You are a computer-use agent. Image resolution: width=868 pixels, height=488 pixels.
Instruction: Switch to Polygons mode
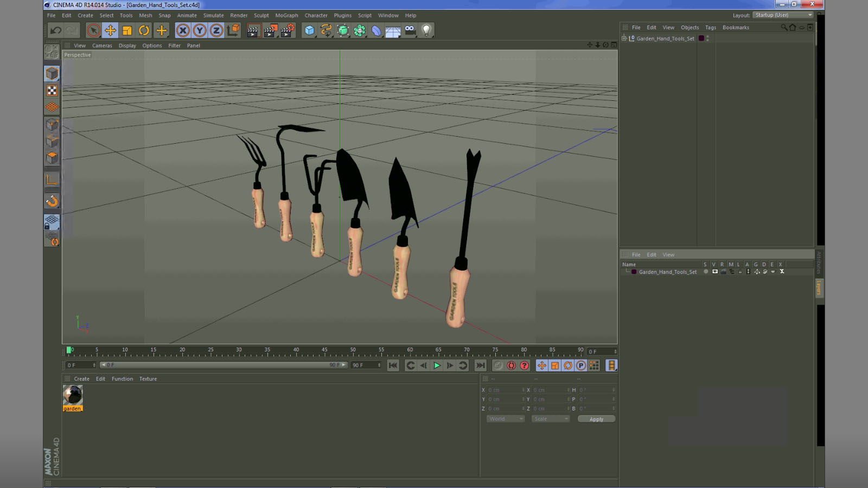(52, 158)
